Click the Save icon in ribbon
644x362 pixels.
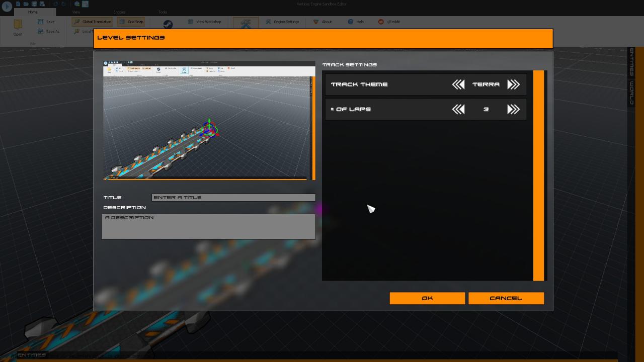coord(41,22)
